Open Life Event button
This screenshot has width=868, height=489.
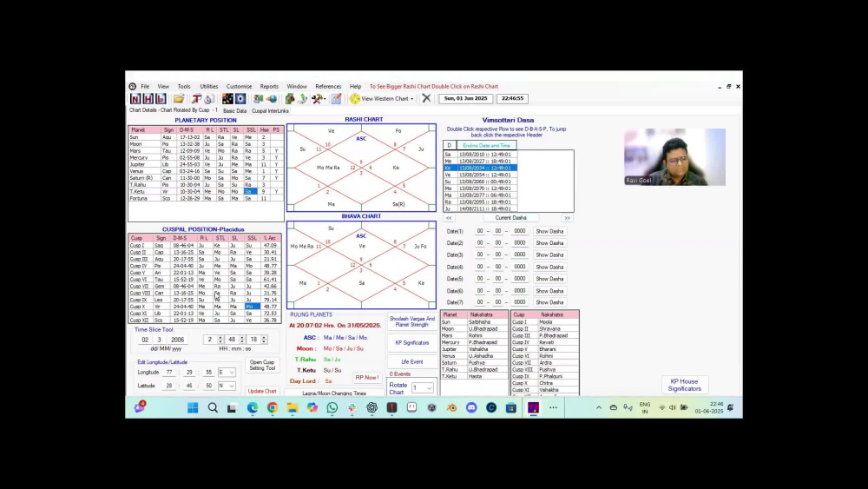[411, 361]
